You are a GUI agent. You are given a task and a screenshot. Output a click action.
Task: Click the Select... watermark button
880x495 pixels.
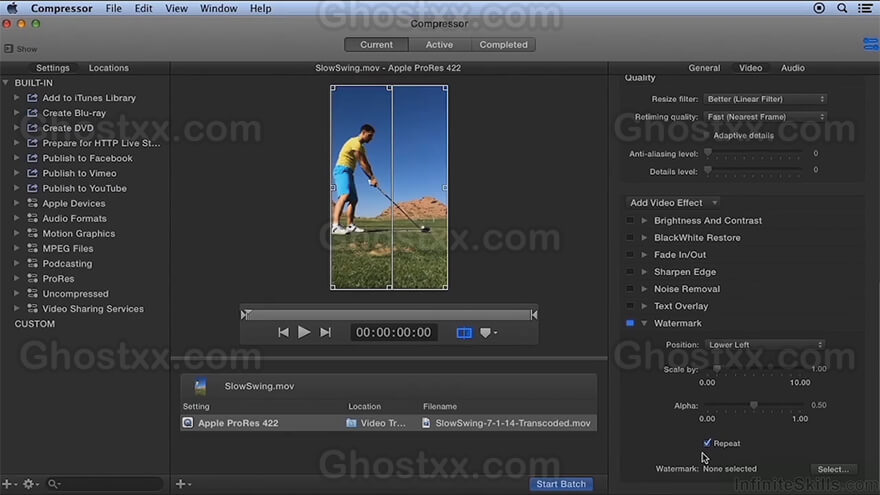833,469
